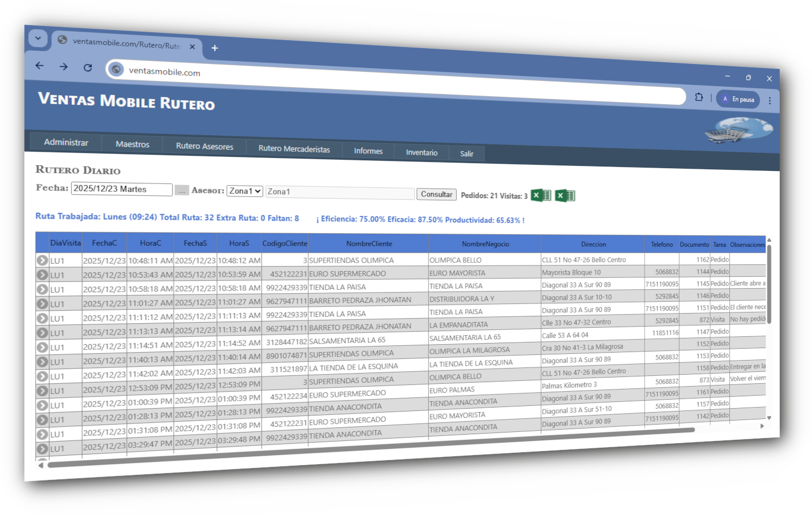
Task: Click the Salir menu link
Action: 466,153
